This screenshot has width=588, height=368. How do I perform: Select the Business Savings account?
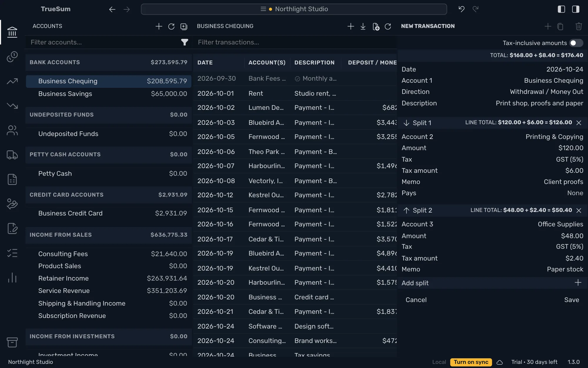tap(108, 94)
